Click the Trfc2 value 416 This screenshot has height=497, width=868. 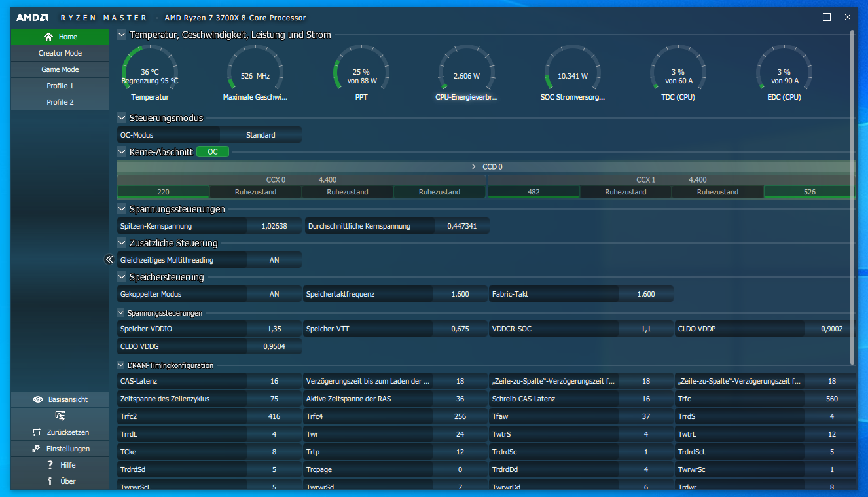pos(274,416)
